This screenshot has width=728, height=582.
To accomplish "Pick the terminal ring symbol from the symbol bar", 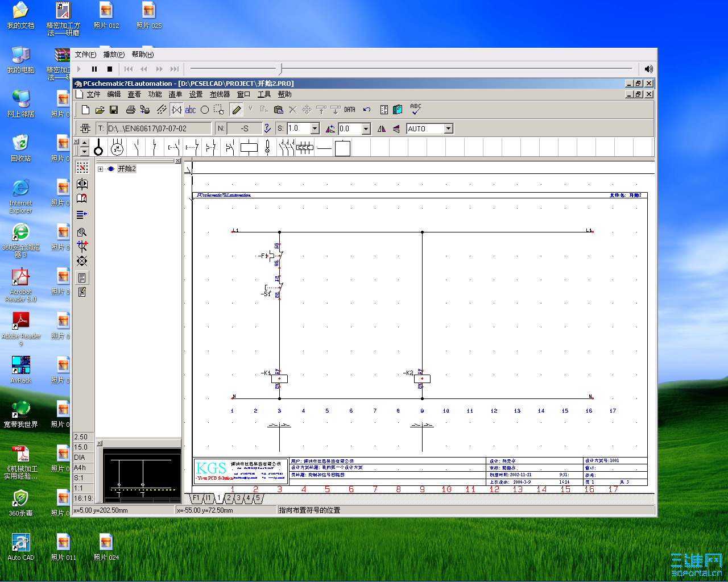I will (x=98, y=148).
